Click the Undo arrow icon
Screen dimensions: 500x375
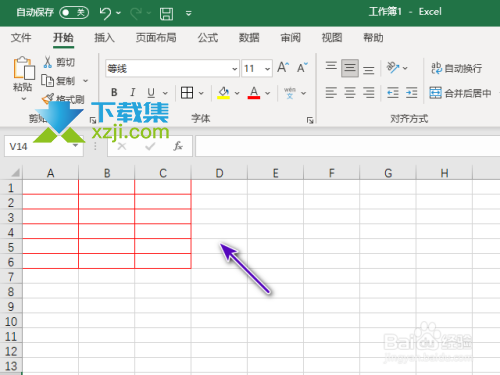pyautogui.click(x=105, y=13)
